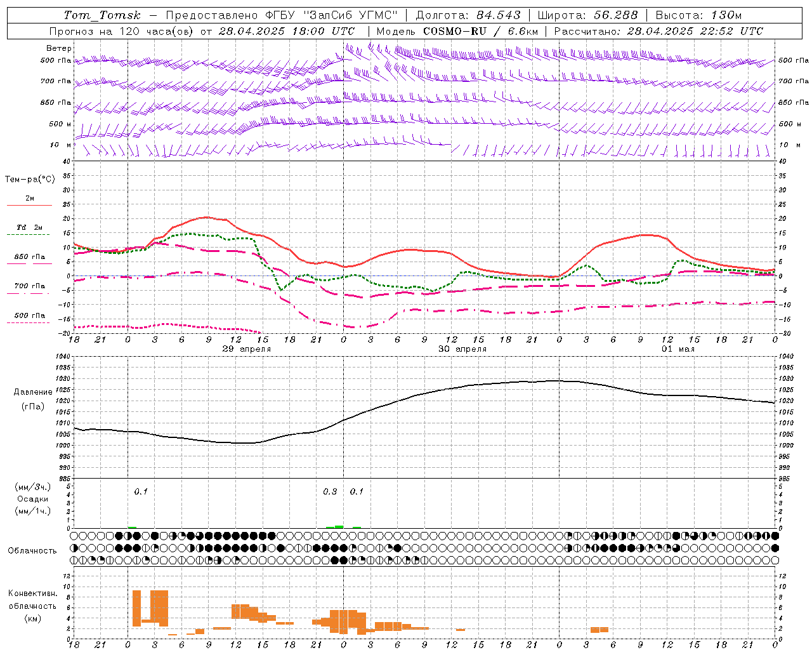Click the height value 130м
Screen dimensions: 812x650
coord(726,15)
